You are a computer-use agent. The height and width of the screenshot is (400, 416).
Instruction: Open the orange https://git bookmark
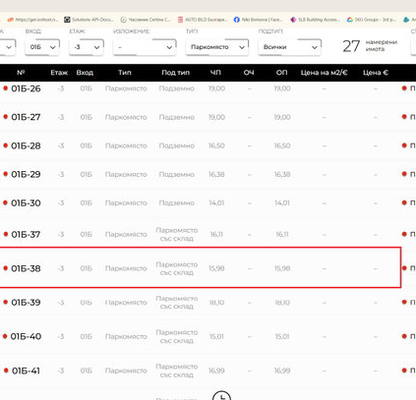32,20
